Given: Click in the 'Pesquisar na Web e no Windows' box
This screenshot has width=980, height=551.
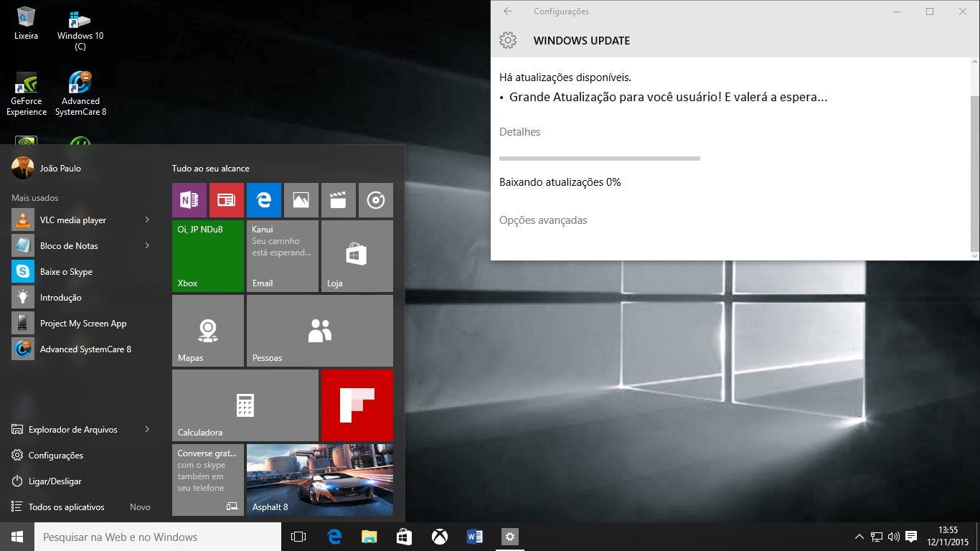Looking at the screenshot, I should tap(158, 537).
